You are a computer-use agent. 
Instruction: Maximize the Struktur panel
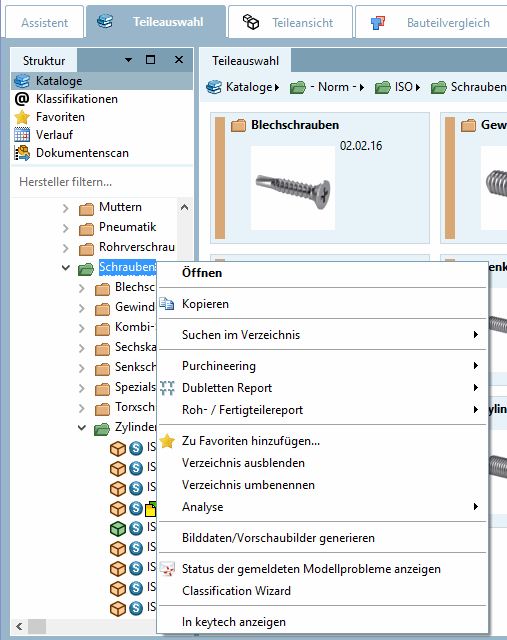coord(151,60)
